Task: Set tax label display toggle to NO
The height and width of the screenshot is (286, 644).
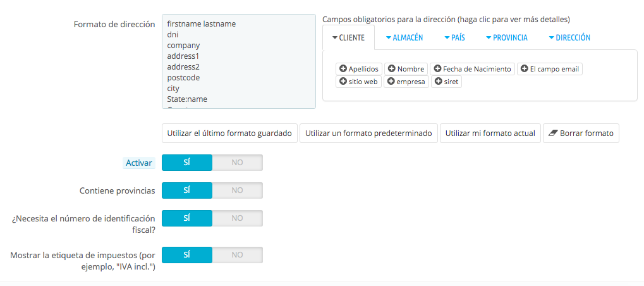Action: click(237, 255)
